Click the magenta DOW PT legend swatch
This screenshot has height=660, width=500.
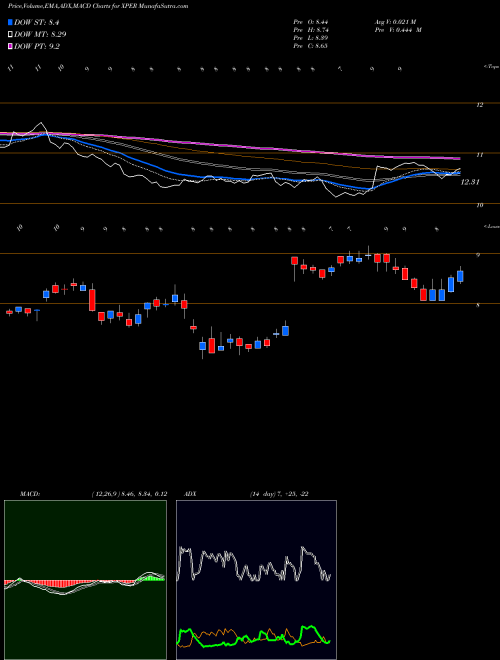click(x=10, y=46)
